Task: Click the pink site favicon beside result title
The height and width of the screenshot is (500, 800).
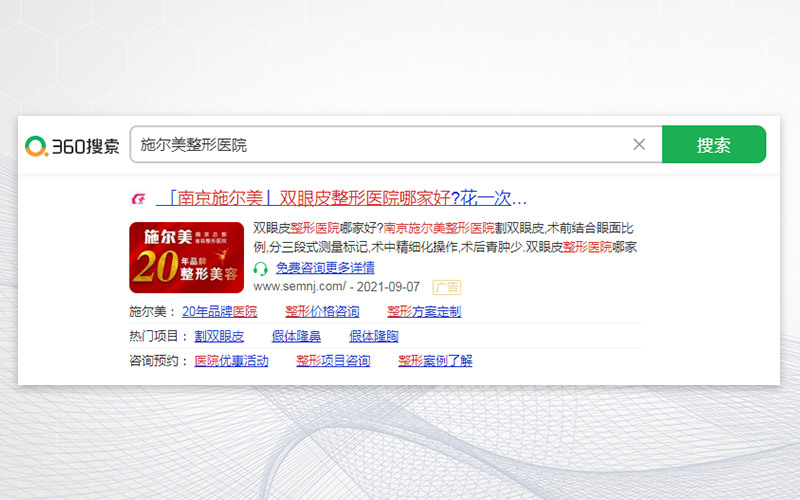Action: [x=138, y=198]
